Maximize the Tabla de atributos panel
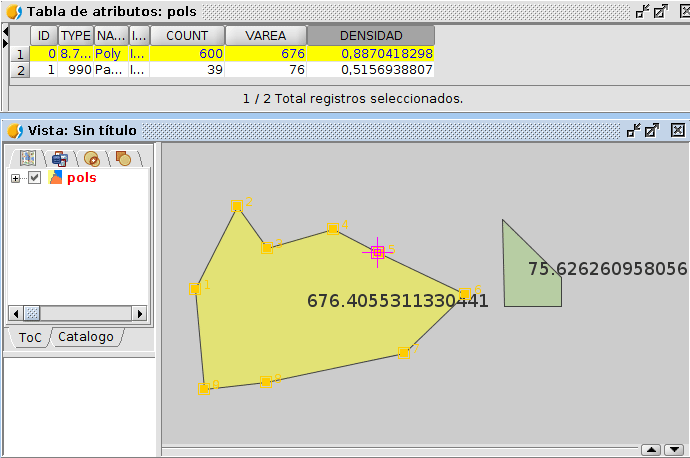This screenshot has height=458, width=690. coord(658,12)
